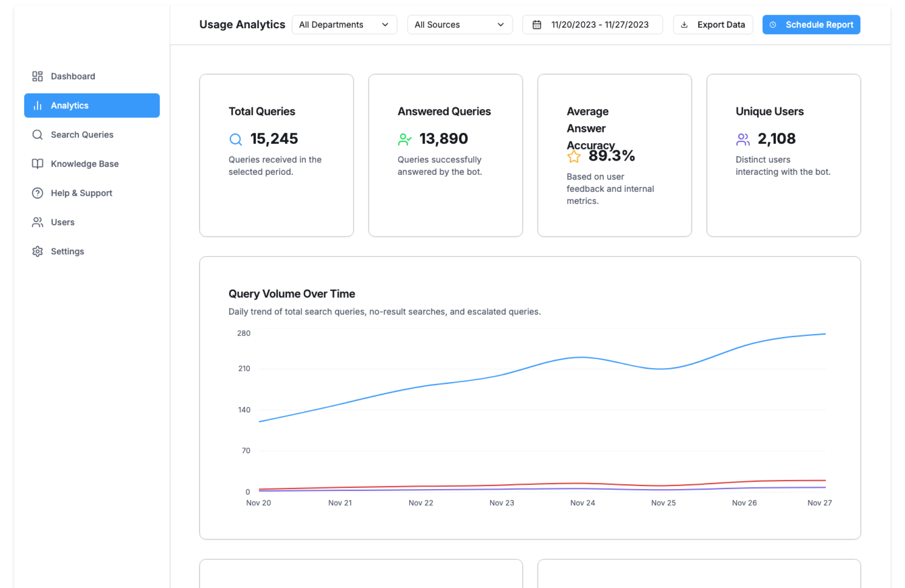Click the Search Queries magnifier icon
The width and height of the screenshot is (905, 588).
click(37, 135)
